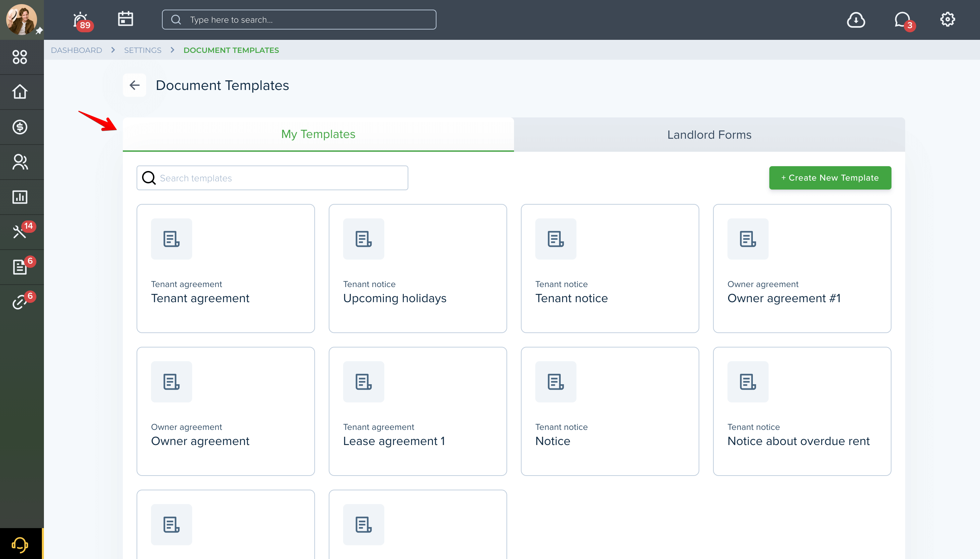Click the cloud download icon
The height and width of the screenshot is (559, 980).
[856, 20]
